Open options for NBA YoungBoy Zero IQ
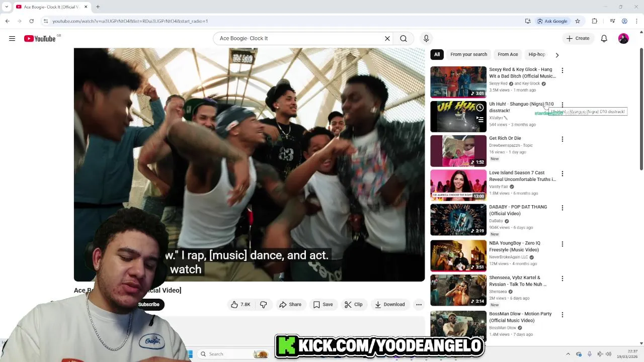The width and height of the screenshot is (644, 362). click(x=562, y=244)
